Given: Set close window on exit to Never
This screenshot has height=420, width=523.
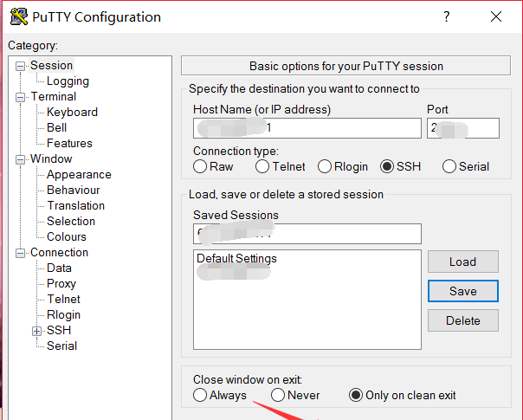Looking at the screenshot, I should point(277,395).
